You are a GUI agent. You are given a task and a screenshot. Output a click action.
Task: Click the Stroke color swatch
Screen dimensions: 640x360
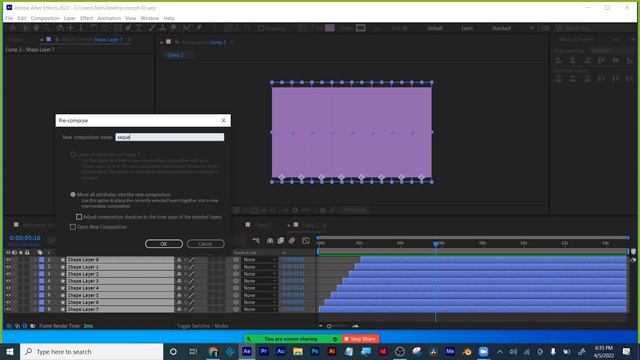(x=360, y=28)
